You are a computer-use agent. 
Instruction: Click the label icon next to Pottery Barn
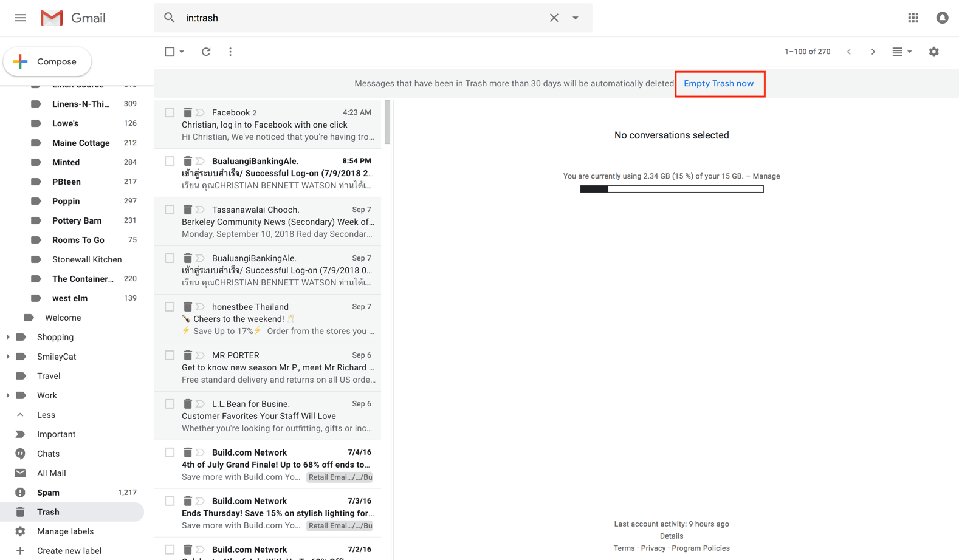36,220
